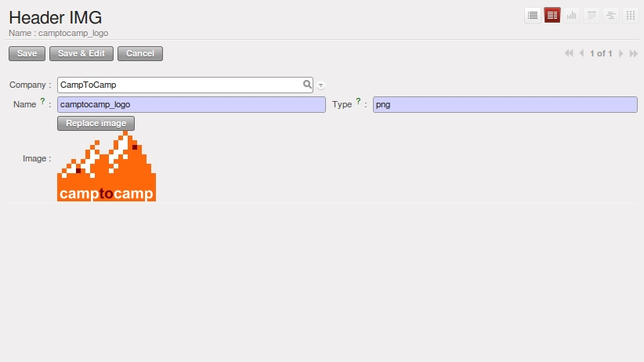This screenshot has height=362, width=644.
Task: Click the Replace image button
Action: [x=96, y=123]
